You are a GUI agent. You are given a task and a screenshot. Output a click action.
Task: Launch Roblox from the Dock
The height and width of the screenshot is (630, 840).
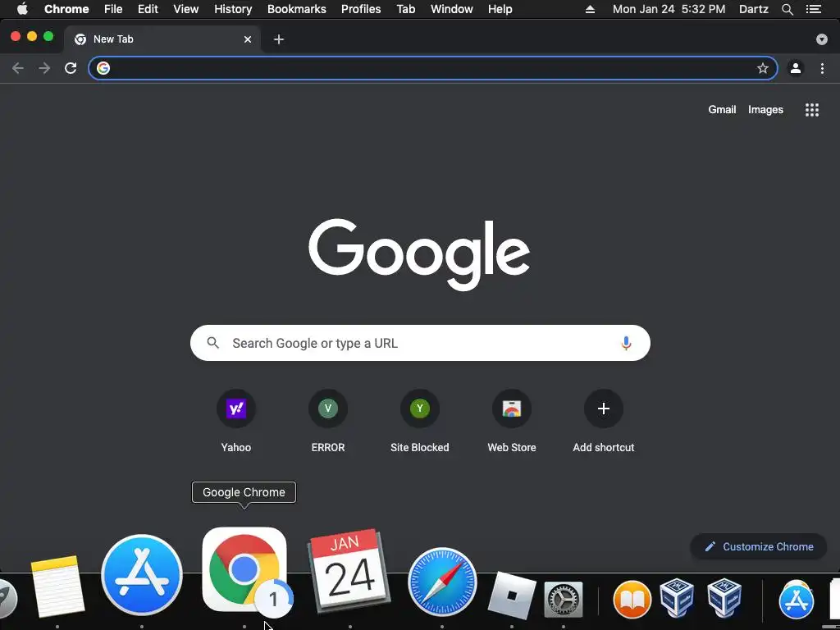pos(512,596)
